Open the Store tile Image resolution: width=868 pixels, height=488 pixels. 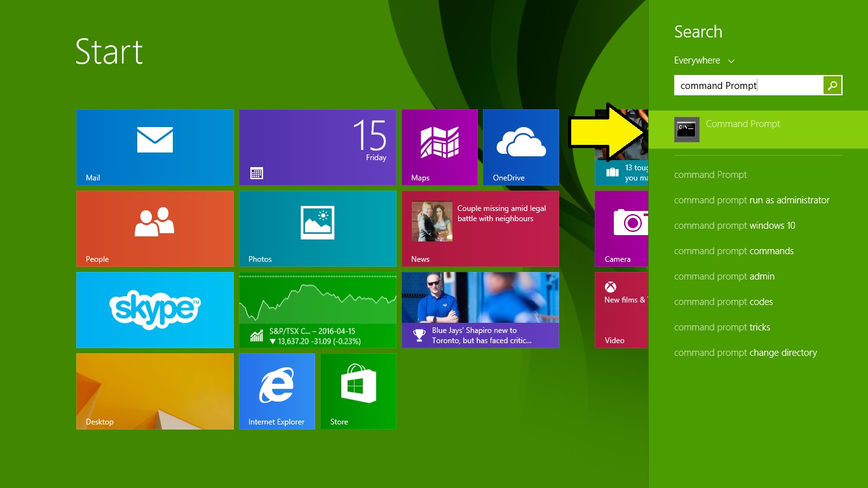pos(358,391)
